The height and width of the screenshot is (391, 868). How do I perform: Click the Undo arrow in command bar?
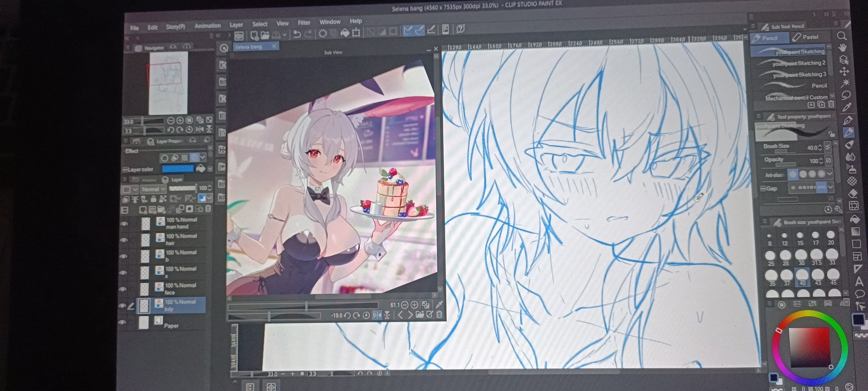[297, 34]
